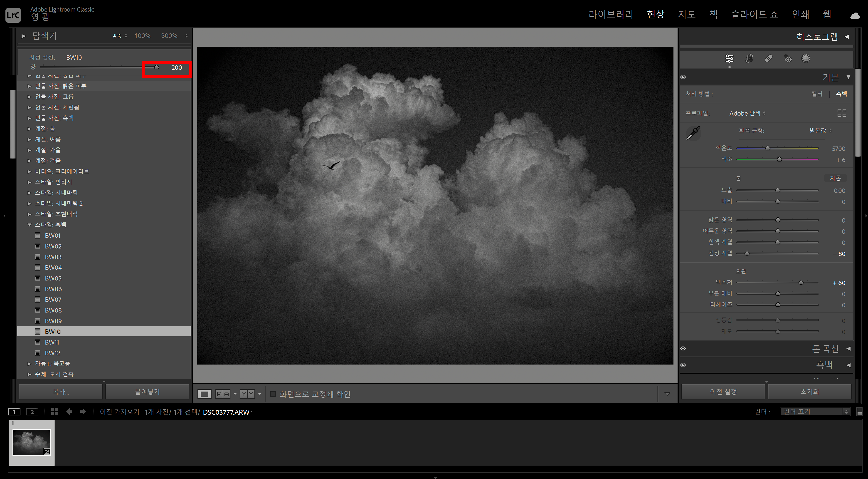Enable the soft proofing checkbox
Viewport: 868px width, 479px height.
tap(273, 394)
